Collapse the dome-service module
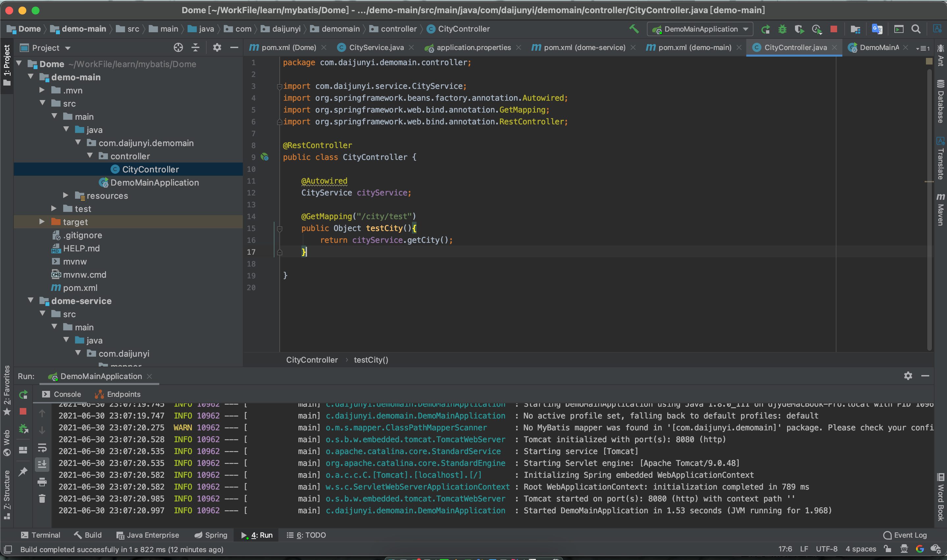The image size is (947, 560). [31, 300]
